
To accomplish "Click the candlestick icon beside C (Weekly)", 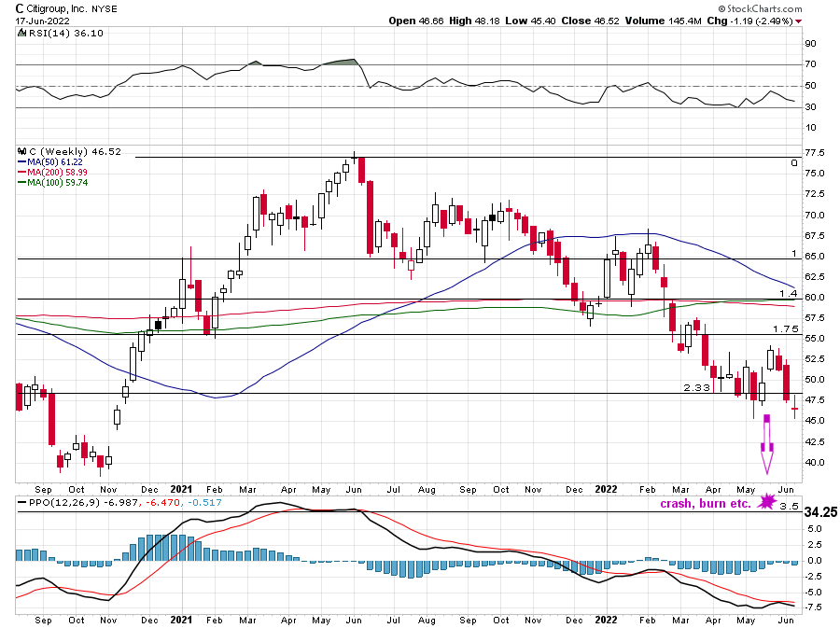I will (22, 151).
